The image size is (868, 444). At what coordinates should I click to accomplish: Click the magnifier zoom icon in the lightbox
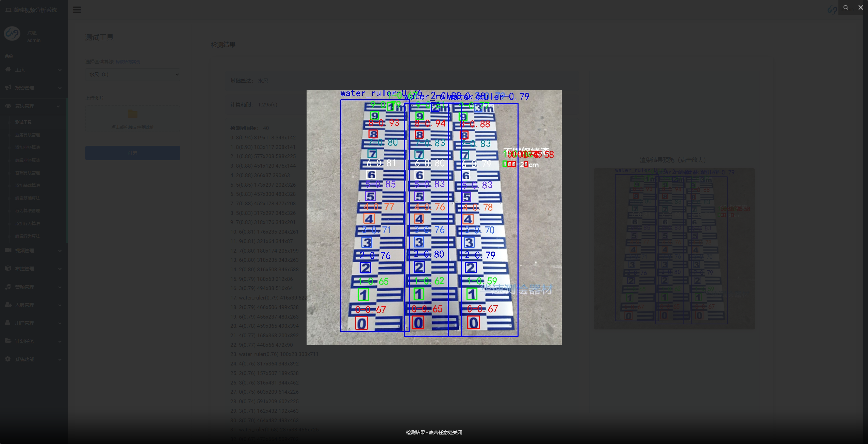846,7
